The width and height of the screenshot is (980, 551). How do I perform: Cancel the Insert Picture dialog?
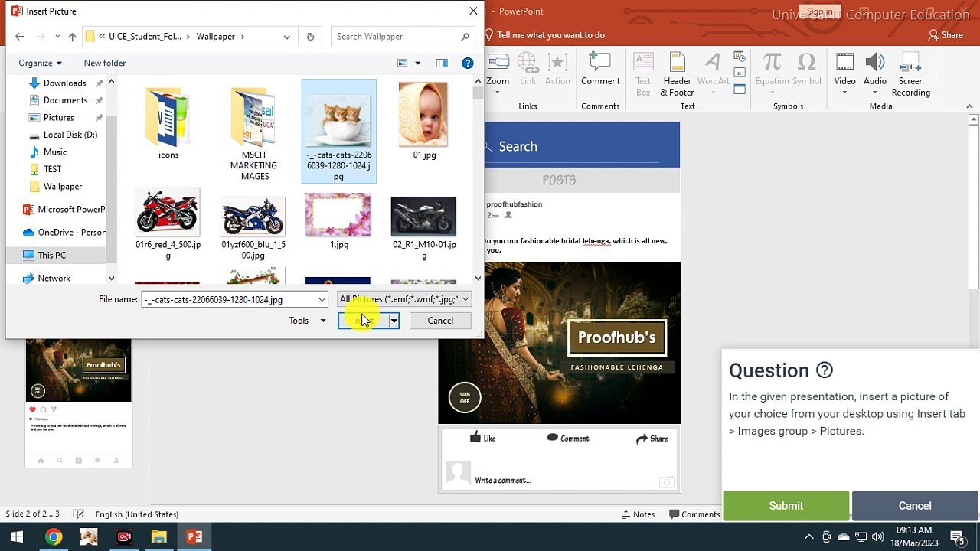click(440, 321)
